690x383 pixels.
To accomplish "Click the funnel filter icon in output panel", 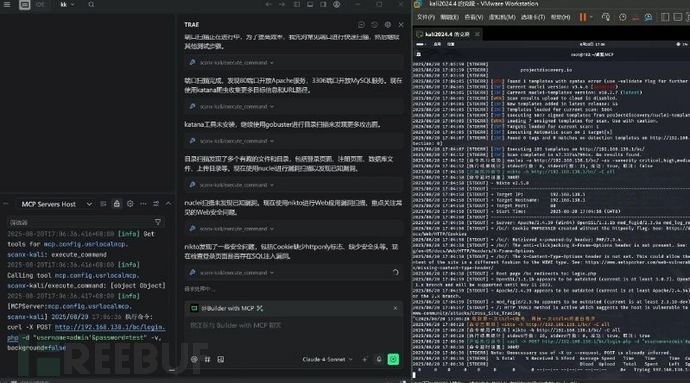I will [x=158, y=222].
